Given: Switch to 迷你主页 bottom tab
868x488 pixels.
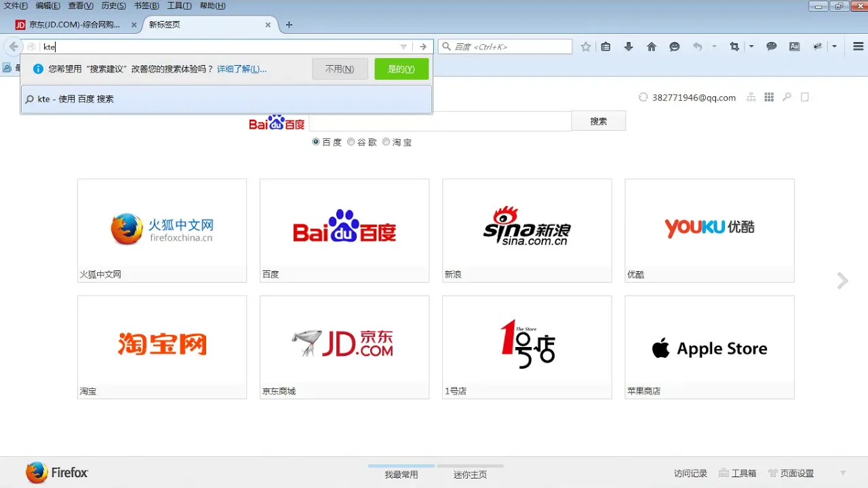Looking at the screenshot, I should 470,474.
